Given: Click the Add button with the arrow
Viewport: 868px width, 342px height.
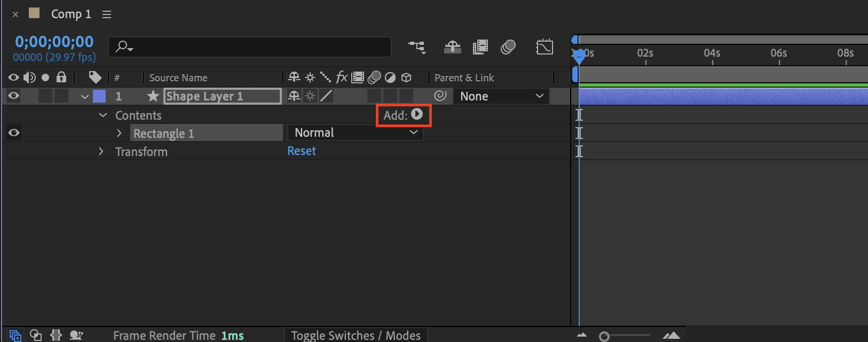Looking at the screenshot, I should pyautogui.click(x=403, y=115).
